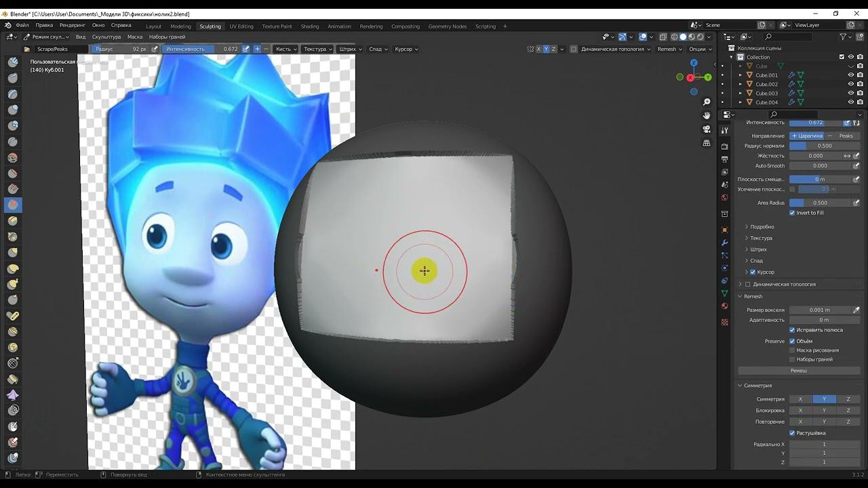Select the active Scrape brush tool
The height and width of the screenshot is (488, 868).
click(12, 204)
